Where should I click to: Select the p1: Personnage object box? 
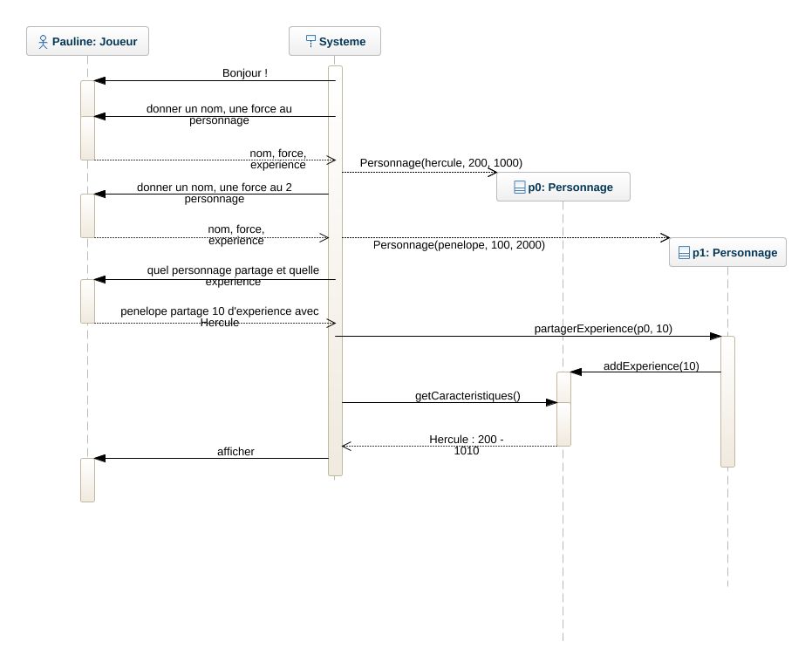pyautogui.click(x=727, y=253)
